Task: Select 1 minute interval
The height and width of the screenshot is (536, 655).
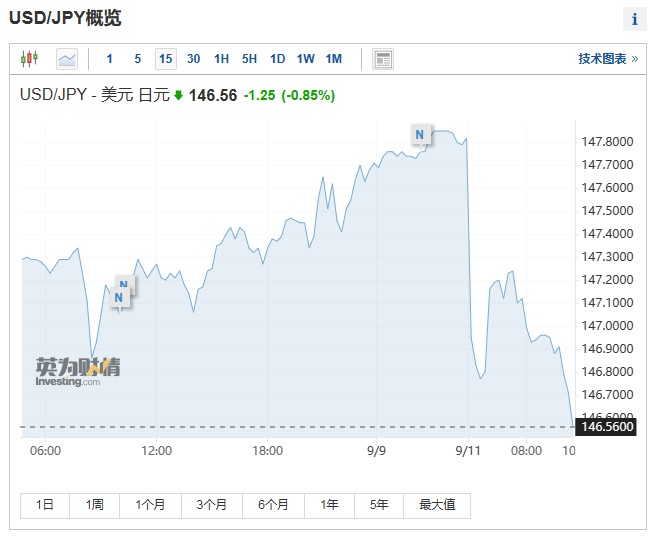Action: click(109, 59)
